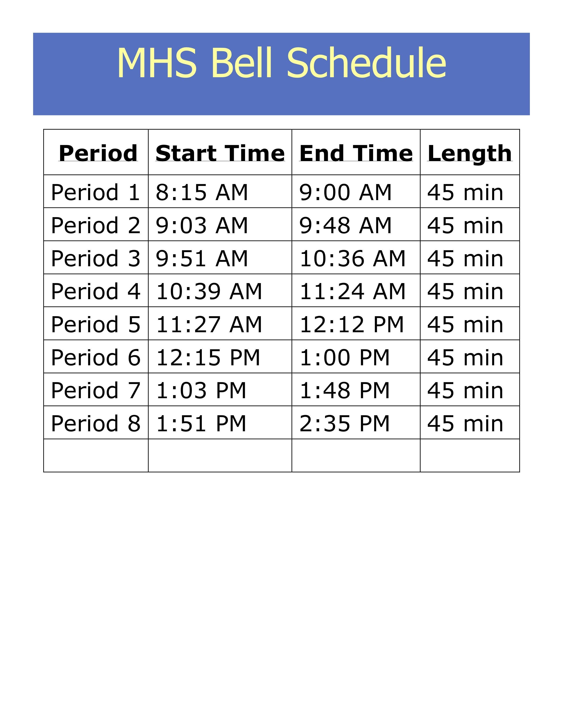
Task: Select the 11:24 AM end time cell
Action: pos(352,291)
